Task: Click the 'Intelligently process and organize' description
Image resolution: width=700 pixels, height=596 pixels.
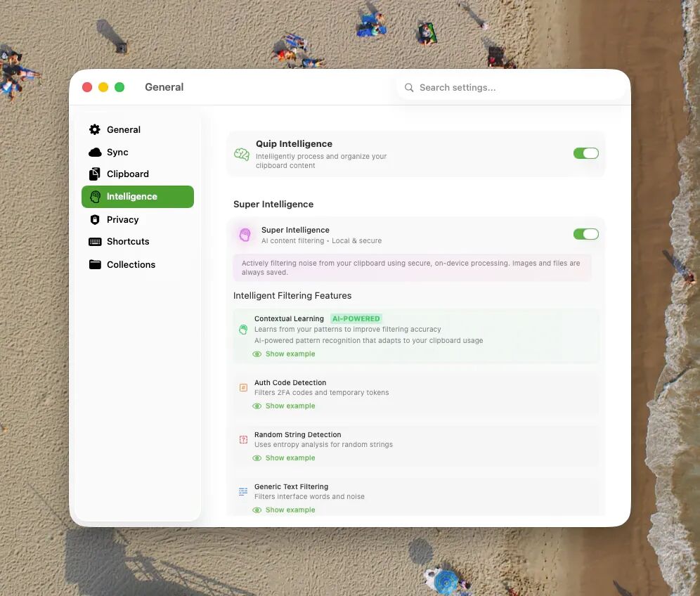Action: (x=321, y=161)
